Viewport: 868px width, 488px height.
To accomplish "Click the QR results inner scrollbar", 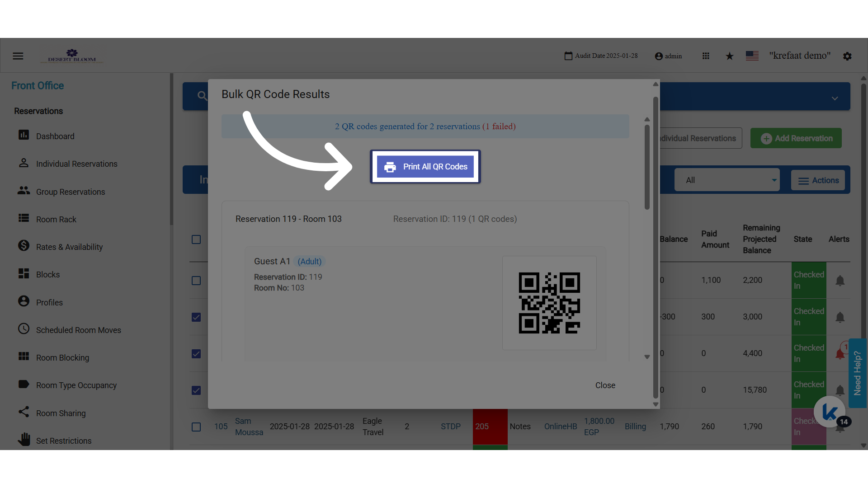I will tap(647, 167).
